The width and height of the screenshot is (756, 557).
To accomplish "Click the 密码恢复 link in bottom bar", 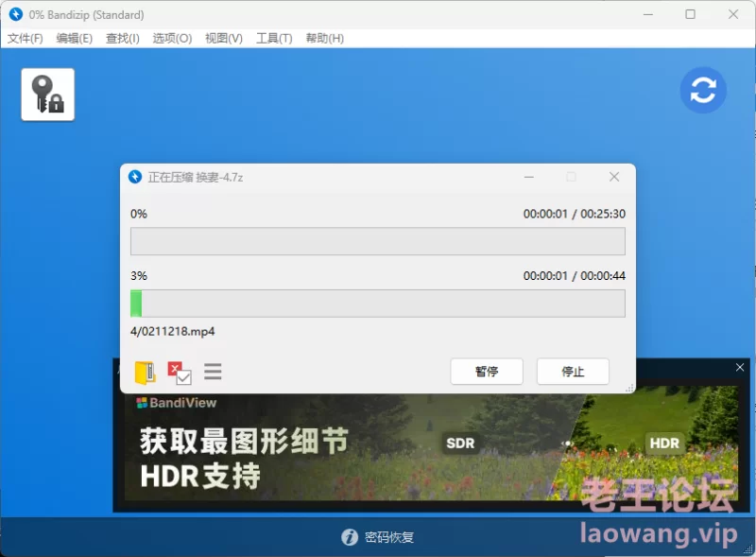I will tap(389, 537).
